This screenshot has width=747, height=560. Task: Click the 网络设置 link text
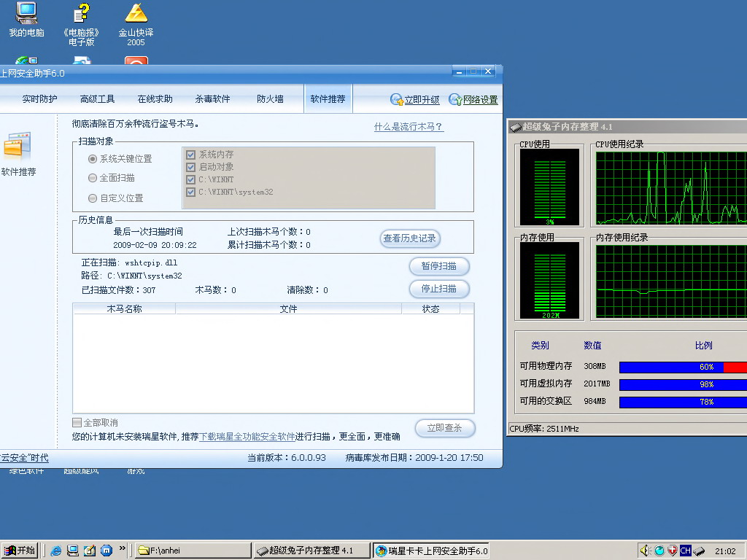(480, 100)
